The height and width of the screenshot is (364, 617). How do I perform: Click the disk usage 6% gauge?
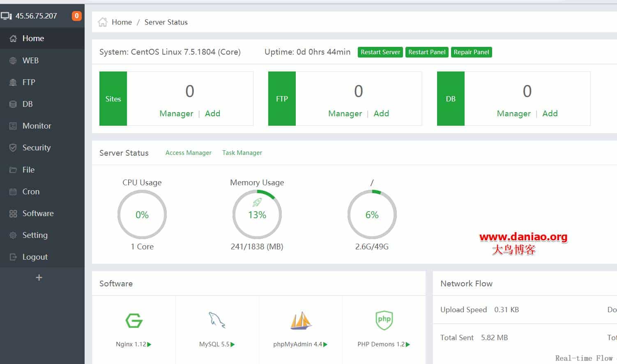(x=372, y=215)
